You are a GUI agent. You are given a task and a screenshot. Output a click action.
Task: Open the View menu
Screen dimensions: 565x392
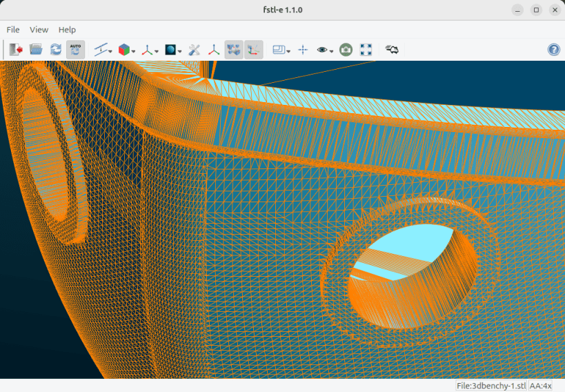click(39, 30)
